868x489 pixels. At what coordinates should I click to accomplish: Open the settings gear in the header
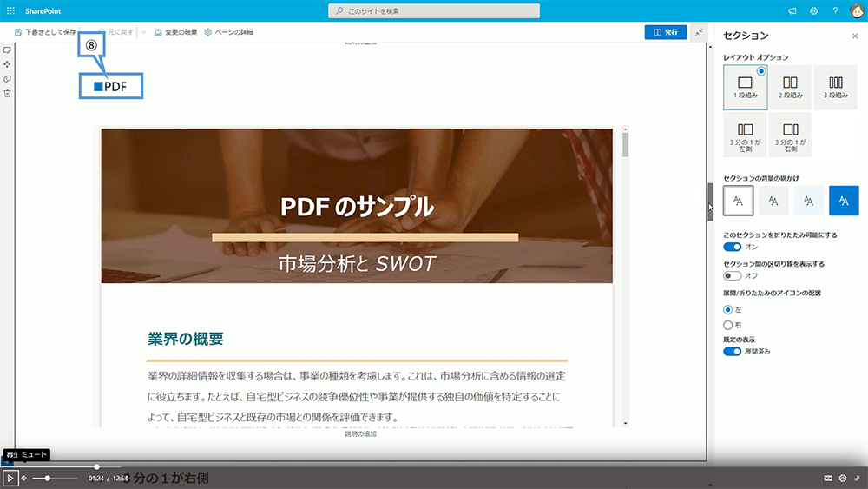pos(814,11)
